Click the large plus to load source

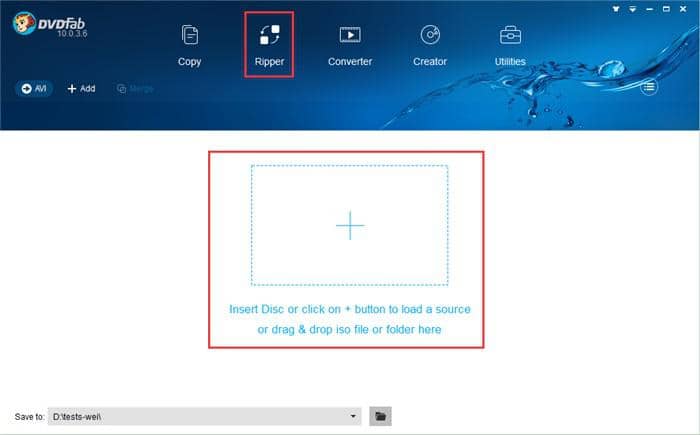[x=350, y=225]
